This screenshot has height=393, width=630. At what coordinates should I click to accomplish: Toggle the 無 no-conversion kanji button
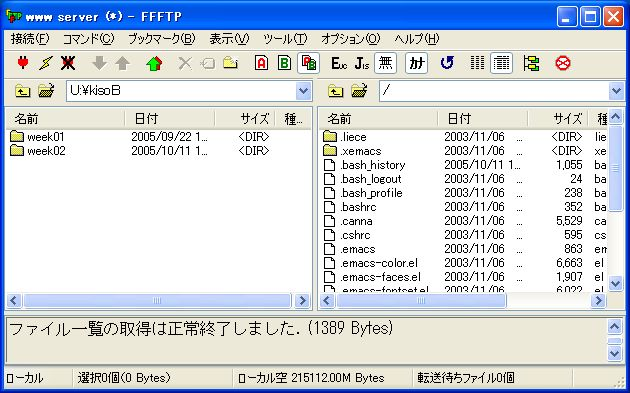385,63
